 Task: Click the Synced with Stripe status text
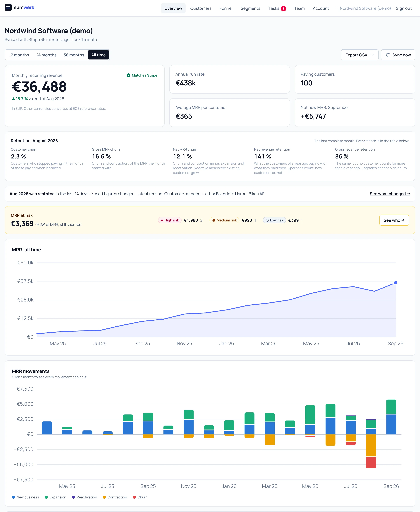(51, 39)
